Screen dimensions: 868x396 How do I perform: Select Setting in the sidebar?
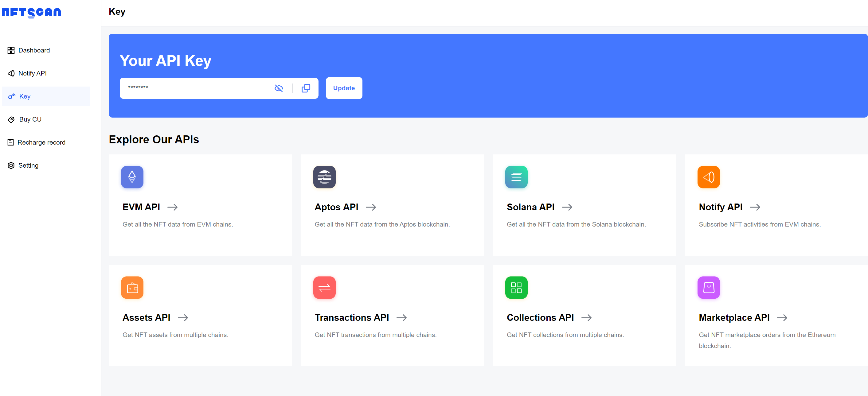point(28,165)
